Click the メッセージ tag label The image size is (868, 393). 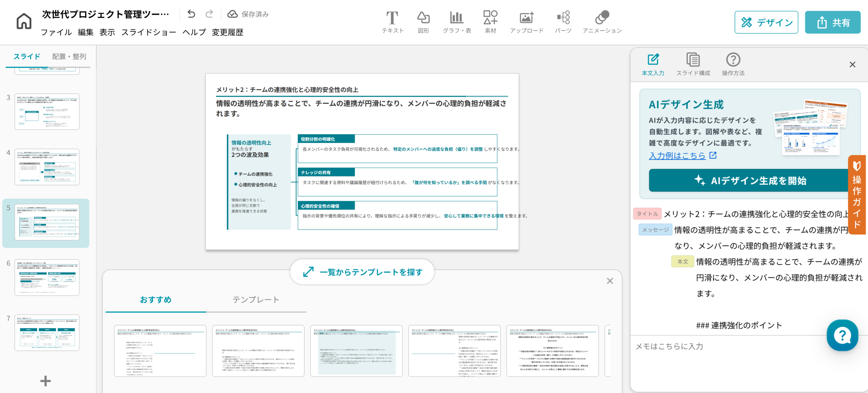655,230
